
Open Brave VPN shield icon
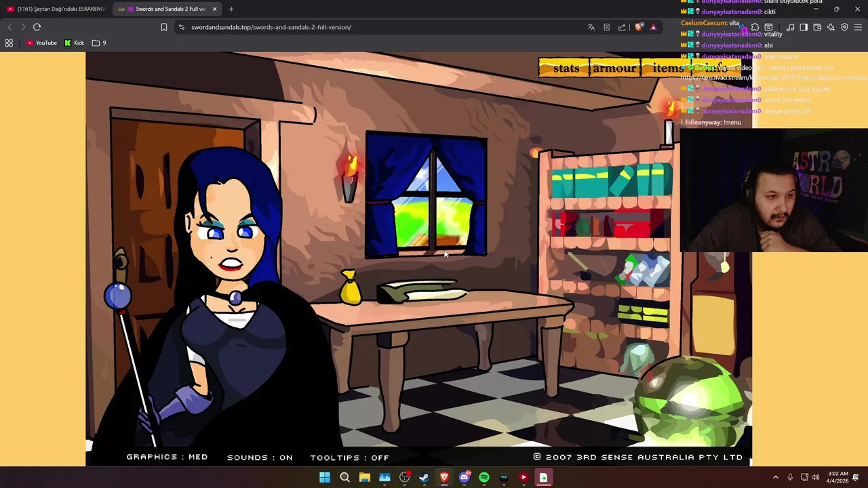pos(844,27)
